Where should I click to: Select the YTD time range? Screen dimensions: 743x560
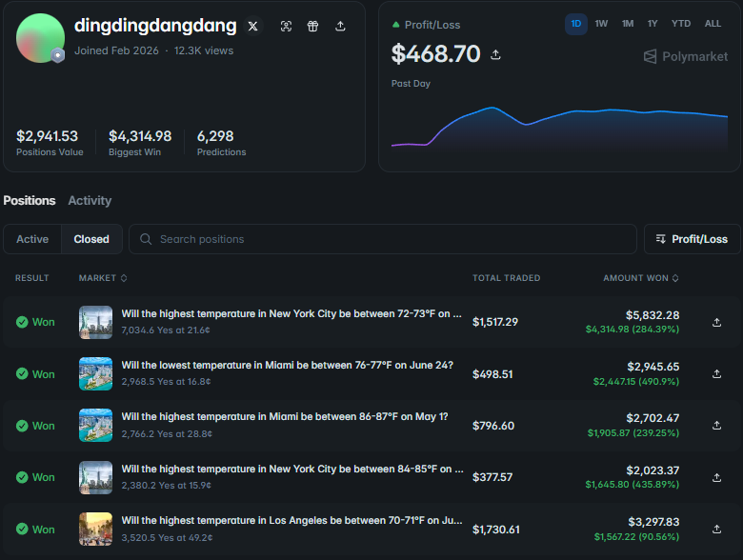pos(681,24)
